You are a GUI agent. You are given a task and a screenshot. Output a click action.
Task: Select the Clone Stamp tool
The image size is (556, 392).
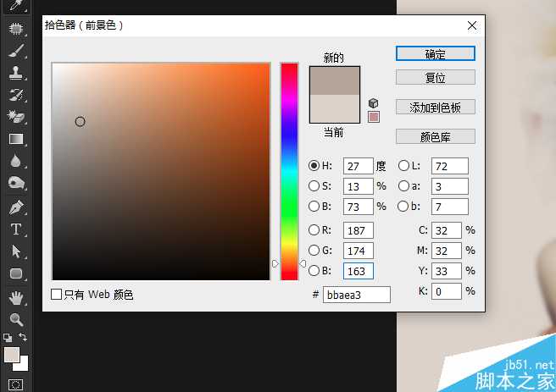point(15,73)
